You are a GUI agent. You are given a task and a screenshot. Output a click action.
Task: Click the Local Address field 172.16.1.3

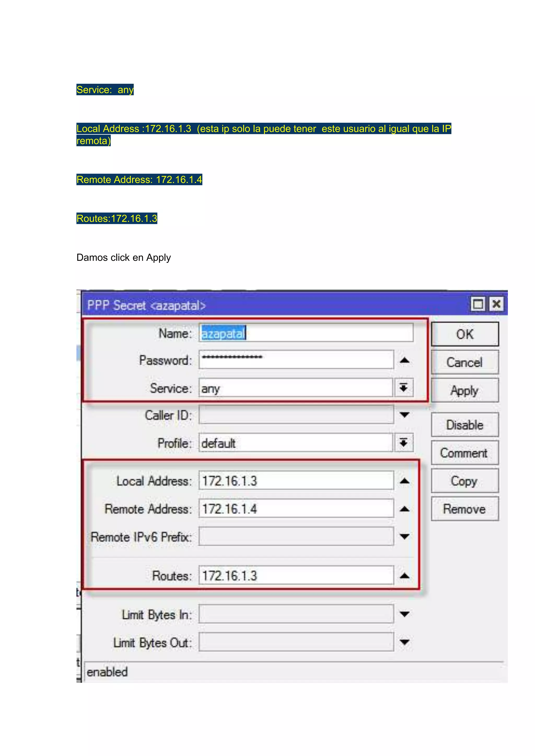(296, 480)
